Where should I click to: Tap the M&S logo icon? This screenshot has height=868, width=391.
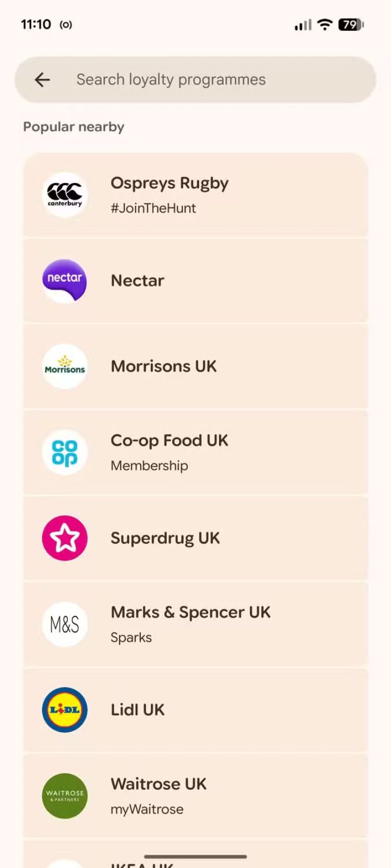pos(65,624)
